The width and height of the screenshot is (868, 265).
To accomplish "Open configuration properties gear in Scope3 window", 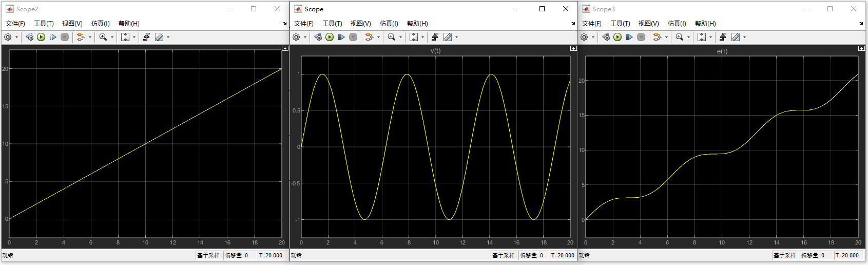I will [x=584, y=37].
